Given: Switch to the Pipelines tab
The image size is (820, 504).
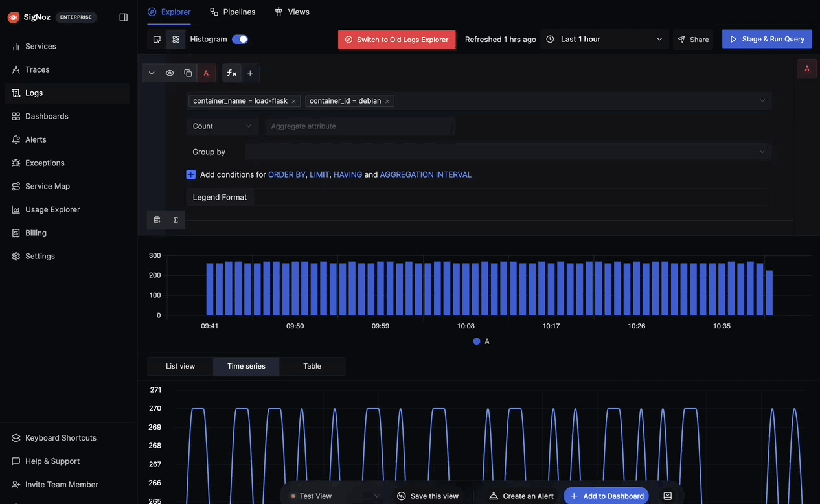Looking at the screenshot, I should pos(233,12).
